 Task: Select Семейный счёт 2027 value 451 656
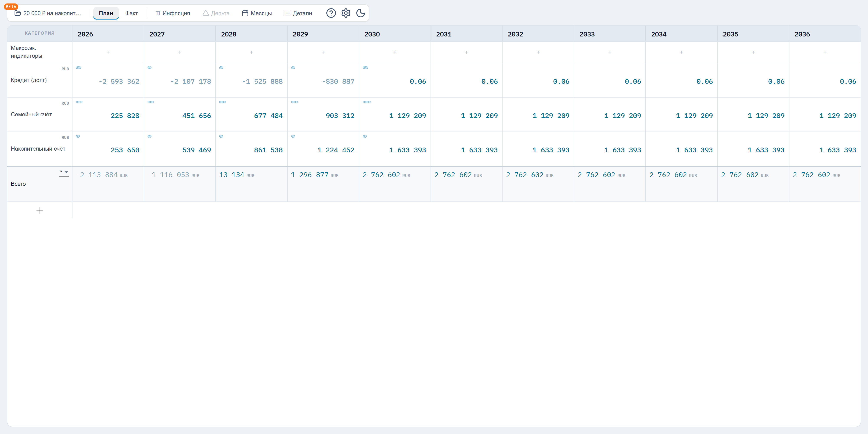coord(196,116)
